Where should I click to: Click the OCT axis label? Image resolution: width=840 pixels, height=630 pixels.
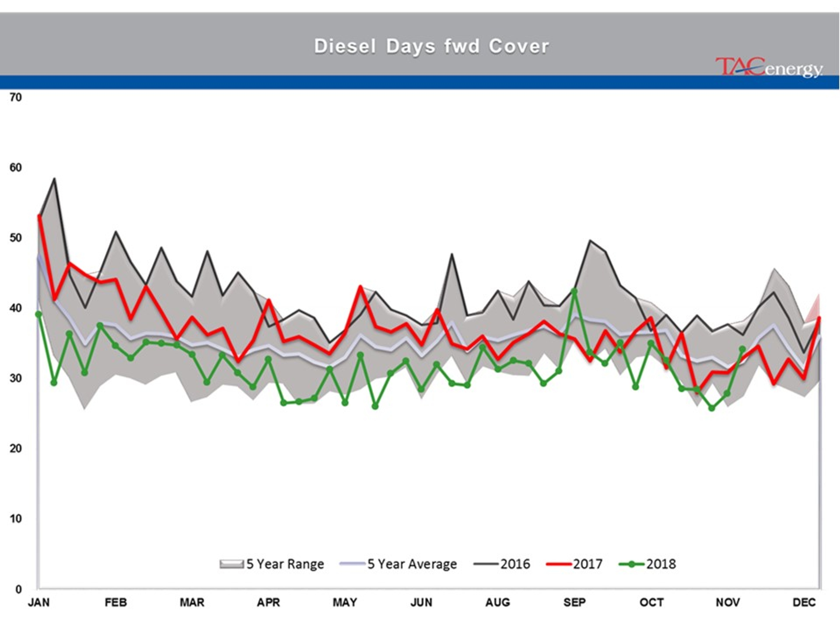tap(652, 602)
